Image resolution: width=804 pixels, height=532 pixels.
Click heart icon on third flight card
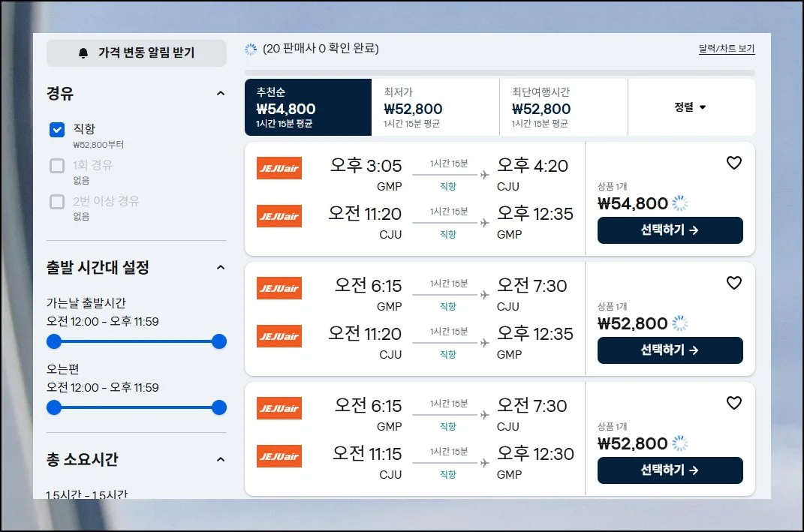point(733,403)
